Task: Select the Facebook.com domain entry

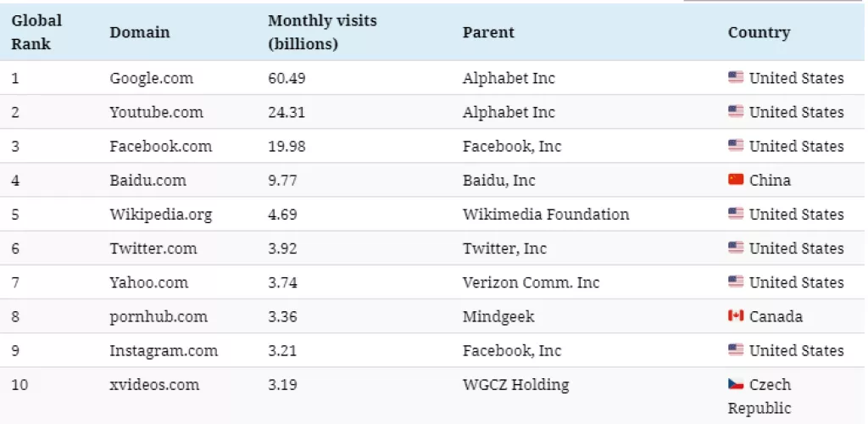Action: [161, 146]
